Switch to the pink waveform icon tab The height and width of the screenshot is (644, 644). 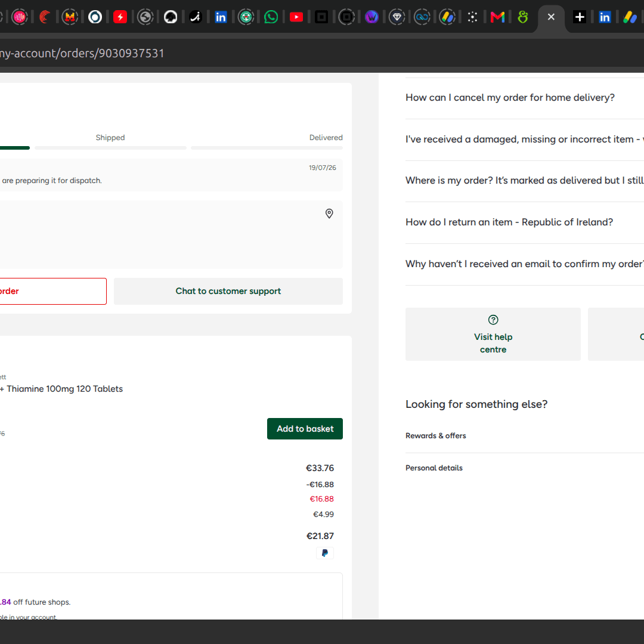(x=19, y=17)
